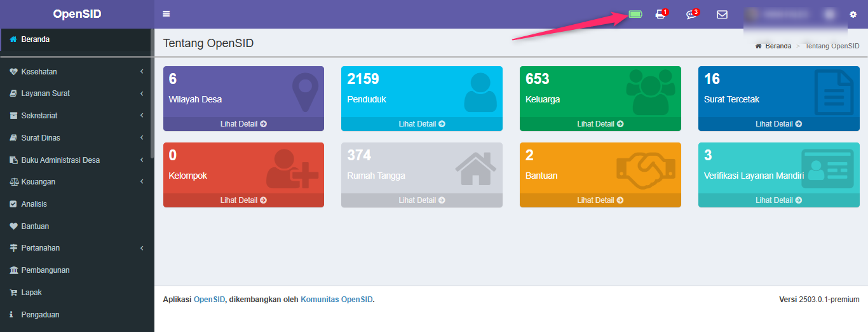This screenshot has width=868, height=332.
Task: Click the map pin icon on Wilayah Desa card
Action: pos(305,93)
